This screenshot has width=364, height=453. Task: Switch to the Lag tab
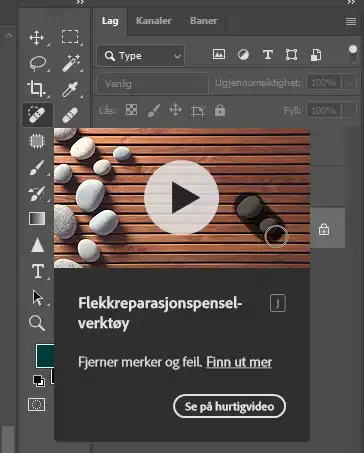(x=110, y=21)
